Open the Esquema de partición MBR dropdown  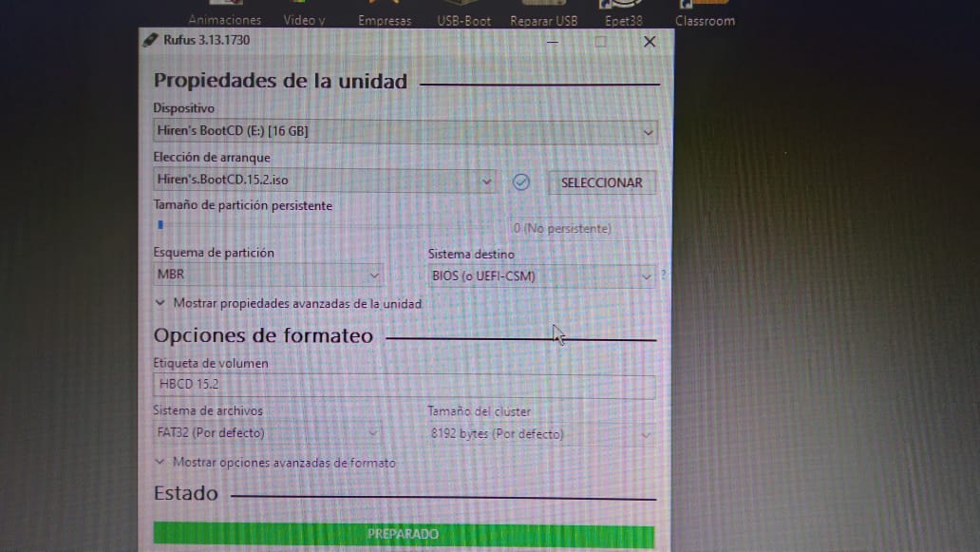click(x=268, y=275)
